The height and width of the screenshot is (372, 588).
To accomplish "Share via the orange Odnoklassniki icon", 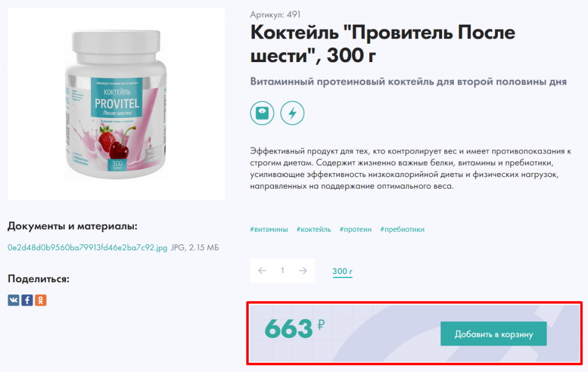I will (41, 300).
